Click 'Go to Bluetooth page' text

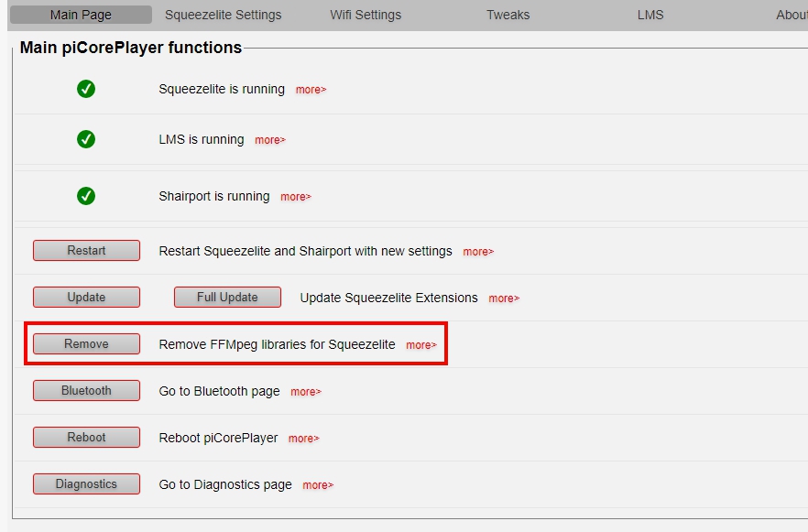tap(220, 391)
